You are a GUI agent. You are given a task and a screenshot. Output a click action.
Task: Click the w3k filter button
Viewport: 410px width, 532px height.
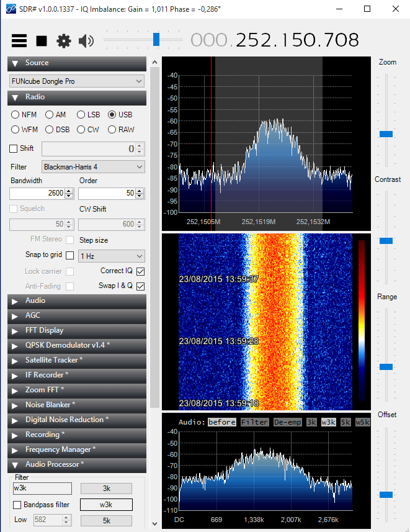point(106,505)
